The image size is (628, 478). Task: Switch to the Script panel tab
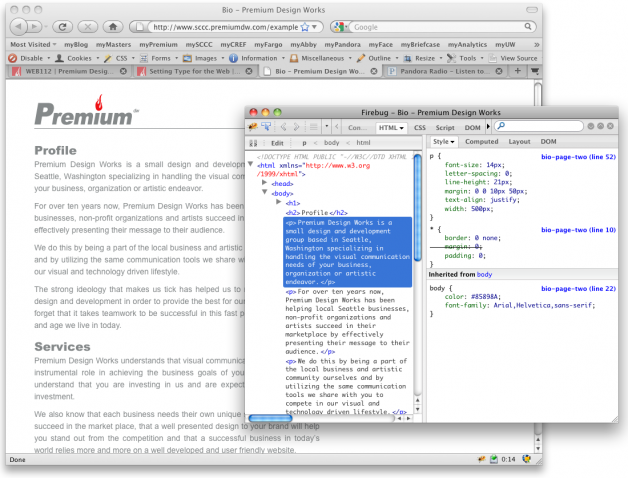coord(445,128)
